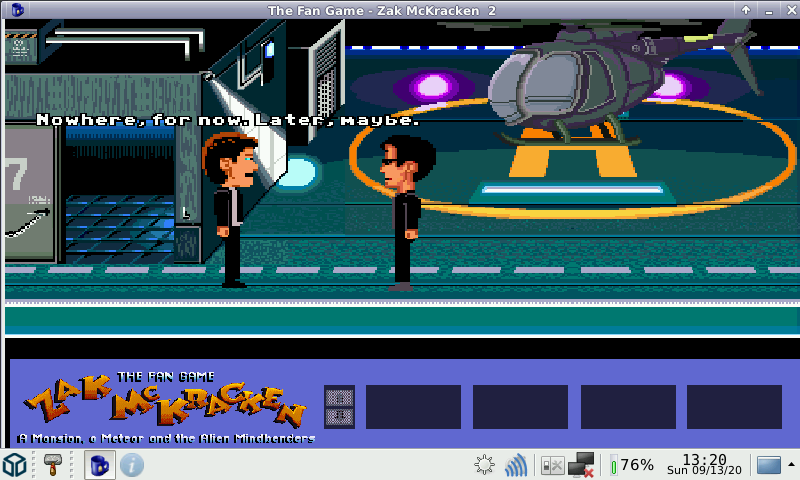
Task: Select the blue mug game task in taskbar
Action: (99, 465)
